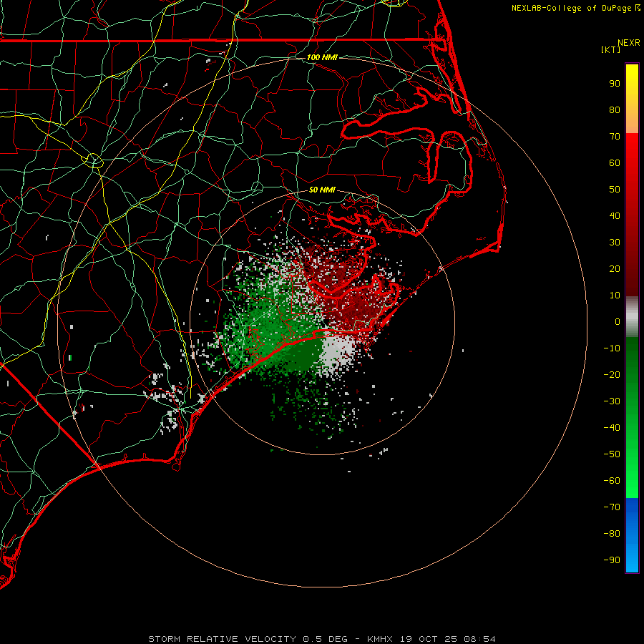Click the gray zero-velocity band of color bar
Screen dimensions: 644x644
click(x=632, y=317)
